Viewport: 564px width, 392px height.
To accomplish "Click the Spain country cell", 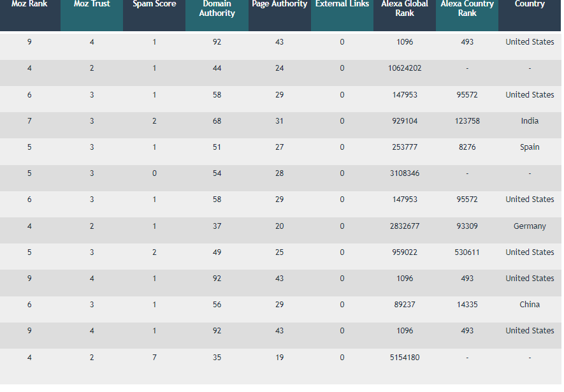I will point(530,147).
